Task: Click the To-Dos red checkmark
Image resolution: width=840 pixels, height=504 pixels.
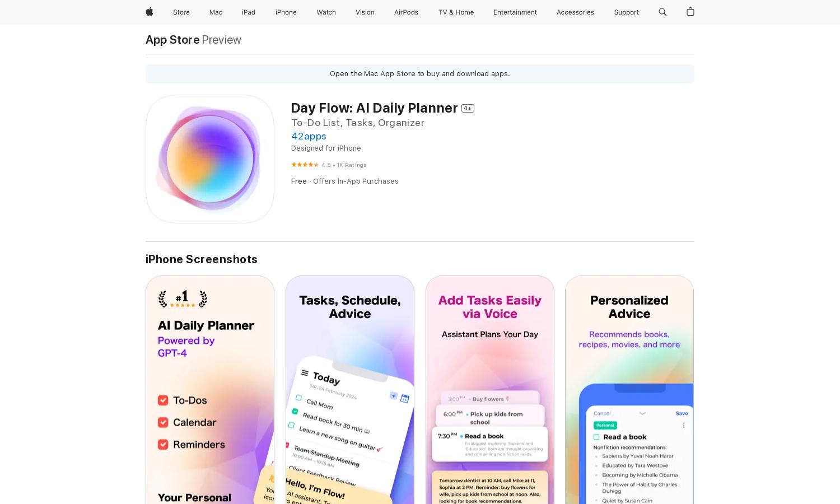Action: [163, 400]
